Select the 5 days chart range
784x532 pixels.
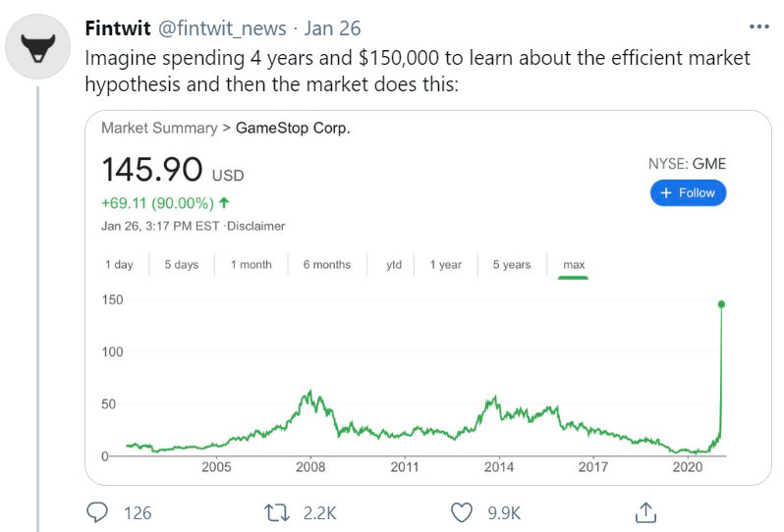click(x=182, y=264)
